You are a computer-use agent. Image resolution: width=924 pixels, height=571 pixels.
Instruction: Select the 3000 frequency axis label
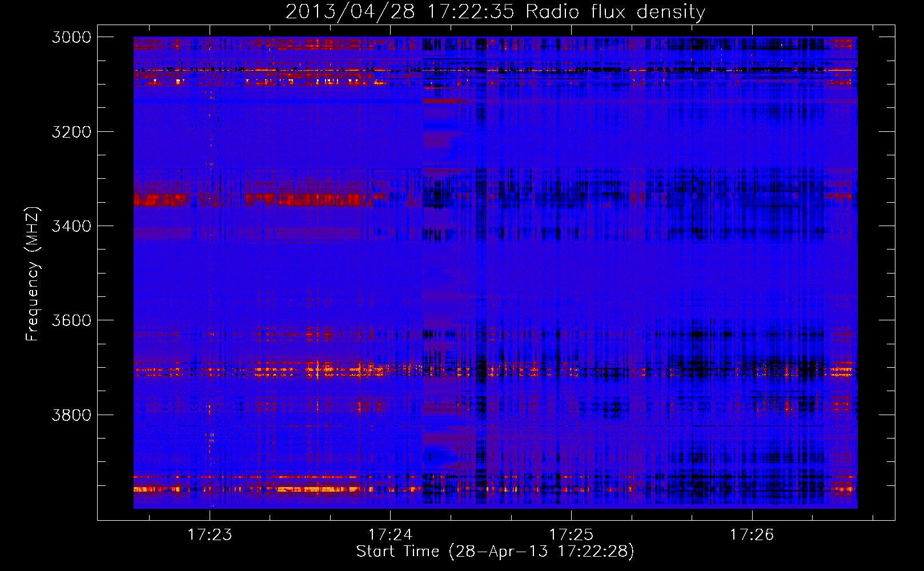click(x=71, y=37)
